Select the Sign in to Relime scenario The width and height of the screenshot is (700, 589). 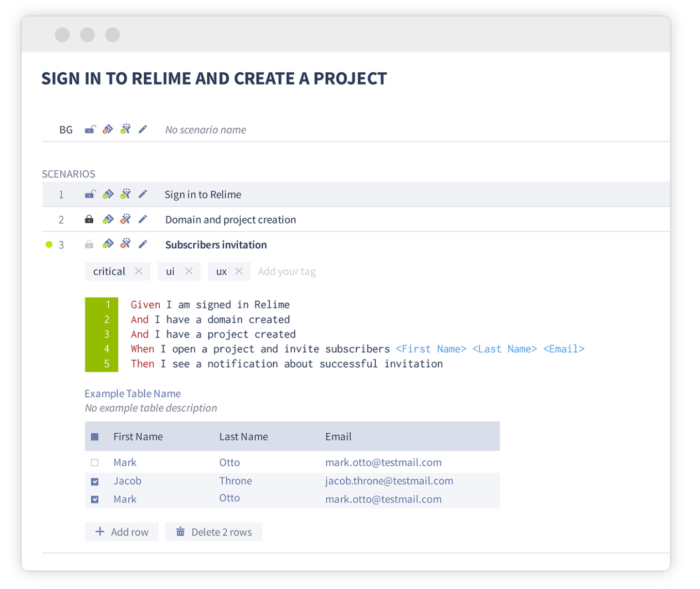click(x=203, y=194)
